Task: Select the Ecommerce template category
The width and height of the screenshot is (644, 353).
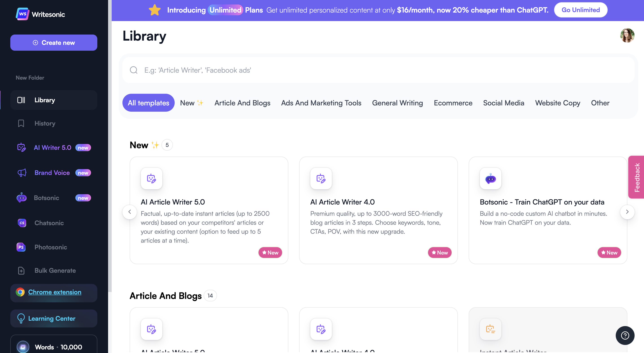Action: (453, 103)
